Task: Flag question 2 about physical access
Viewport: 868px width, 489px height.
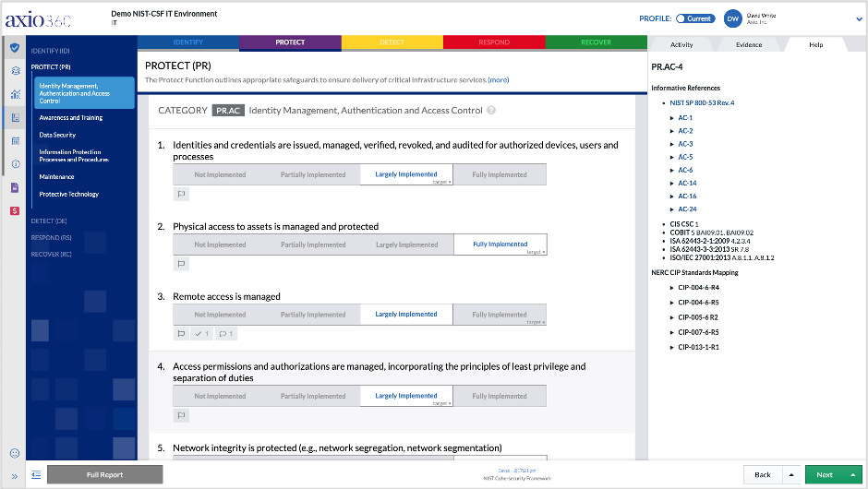Action: tap(181, 264)
